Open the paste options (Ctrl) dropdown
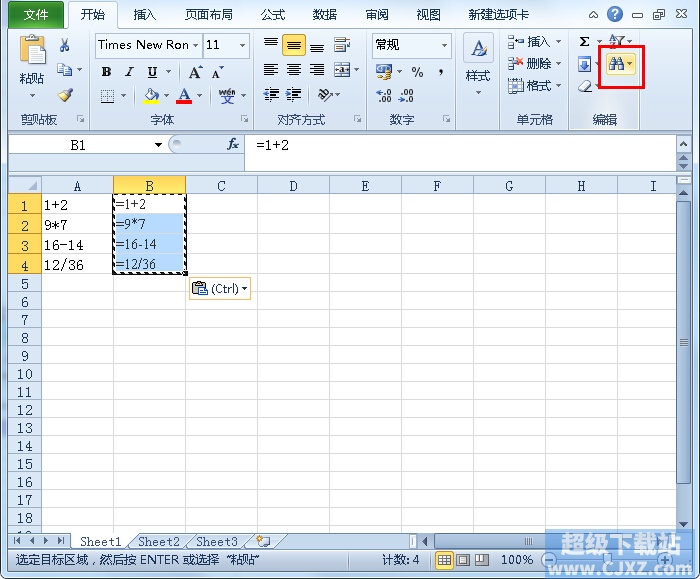Viewport: 700px width, 579px height. (219, 289)
